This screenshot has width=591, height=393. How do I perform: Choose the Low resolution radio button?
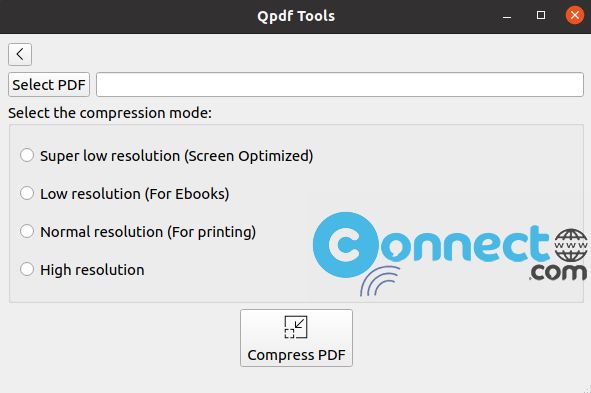27,193
